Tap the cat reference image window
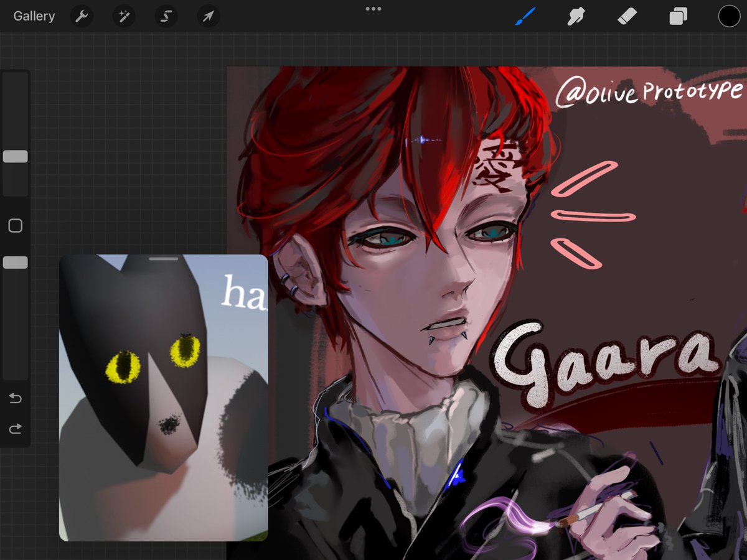 (164, 398)
